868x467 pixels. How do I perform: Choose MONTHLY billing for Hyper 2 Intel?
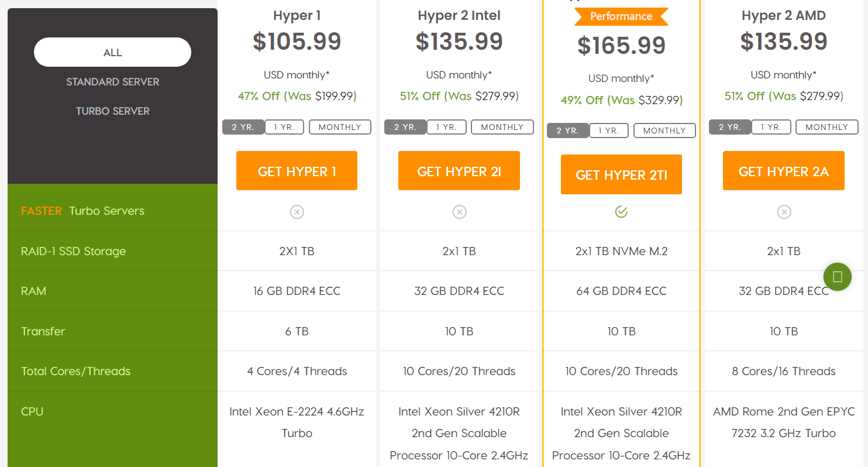pyautogui.click(x=502, y=127)
